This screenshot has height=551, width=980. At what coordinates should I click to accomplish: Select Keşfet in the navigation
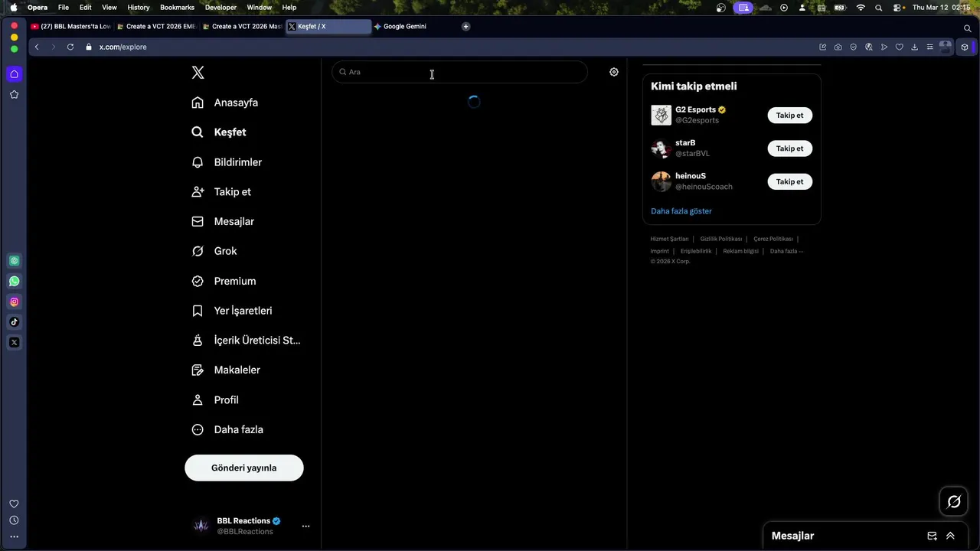(219, 132)
